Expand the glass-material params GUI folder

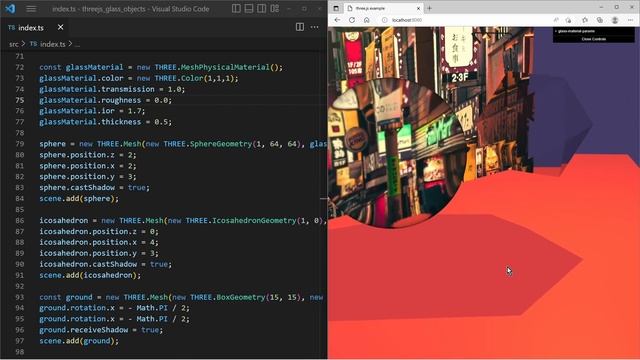[x=593, y=31]
